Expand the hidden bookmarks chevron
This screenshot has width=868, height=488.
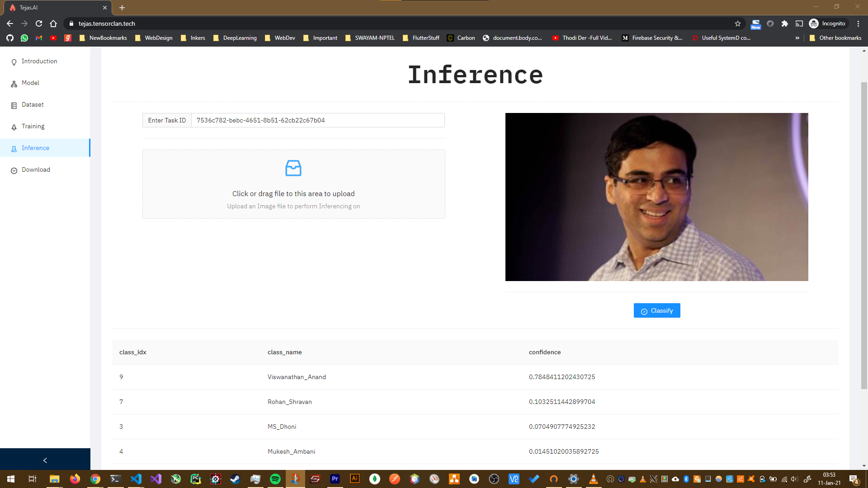pyautogui.click(x=797, y=38)
